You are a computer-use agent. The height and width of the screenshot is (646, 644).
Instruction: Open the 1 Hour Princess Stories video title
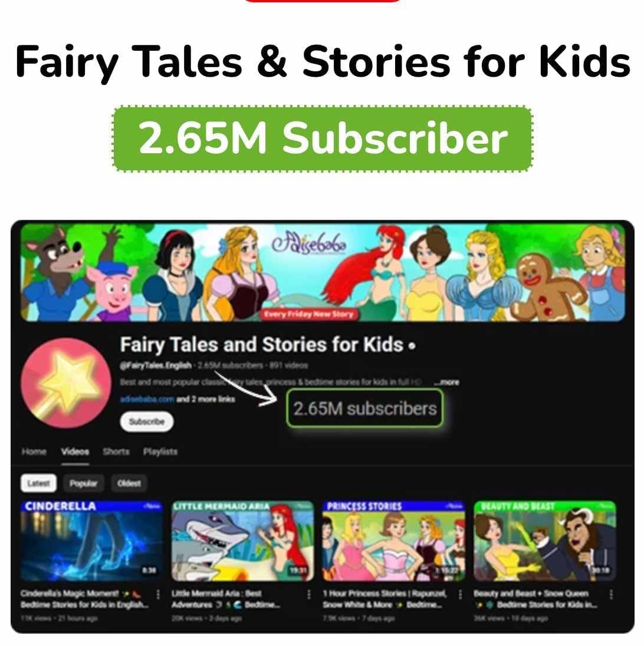click(385, 599)
